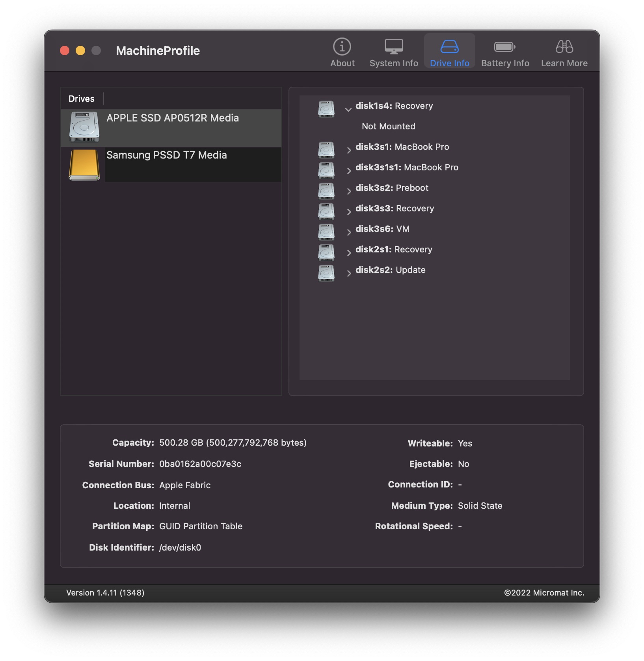This screenshot has height=661, width=644.
Task: Click disk icon beside disk2s2 Update
Action: [x=326, y=273]
